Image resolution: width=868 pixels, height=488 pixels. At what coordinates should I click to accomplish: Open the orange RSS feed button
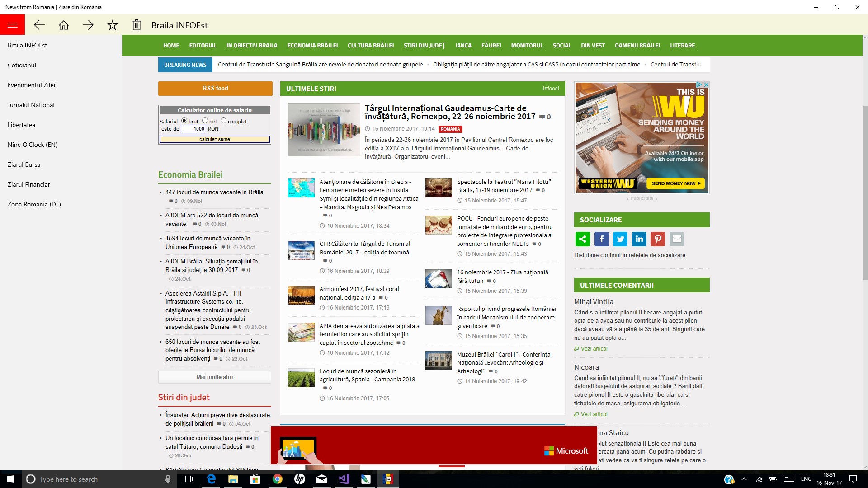215,88
